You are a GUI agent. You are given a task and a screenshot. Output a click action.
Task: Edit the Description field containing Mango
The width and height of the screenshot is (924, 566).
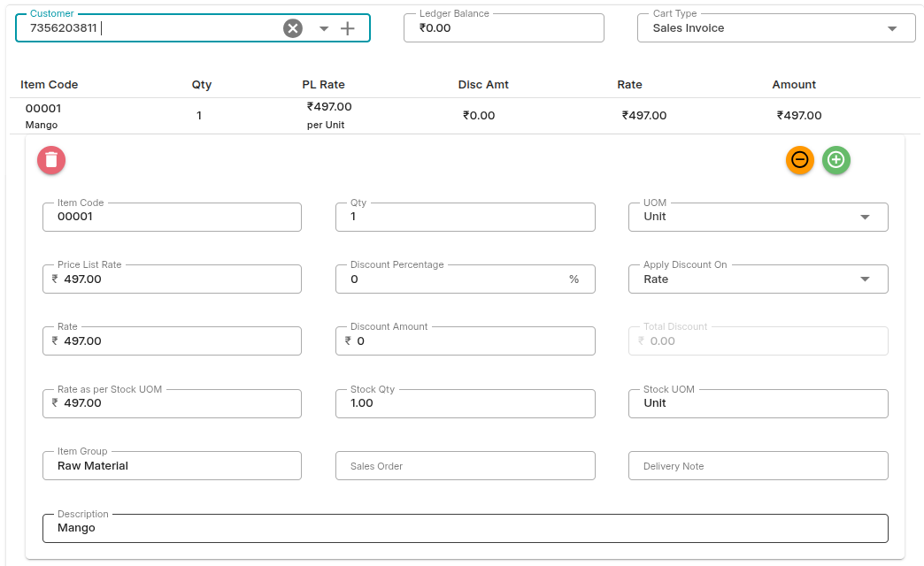466,528
